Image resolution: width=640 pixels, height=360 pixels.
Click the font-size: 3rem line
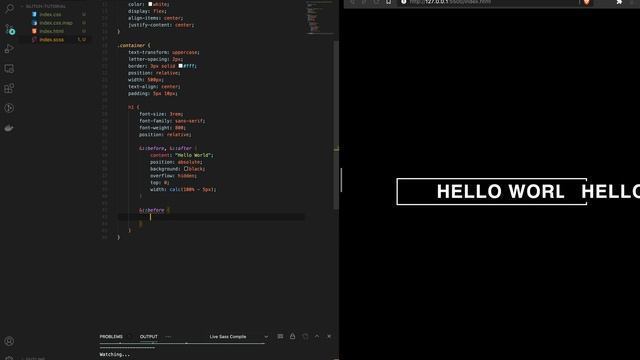pyautogui.click(x=161, y=114)
